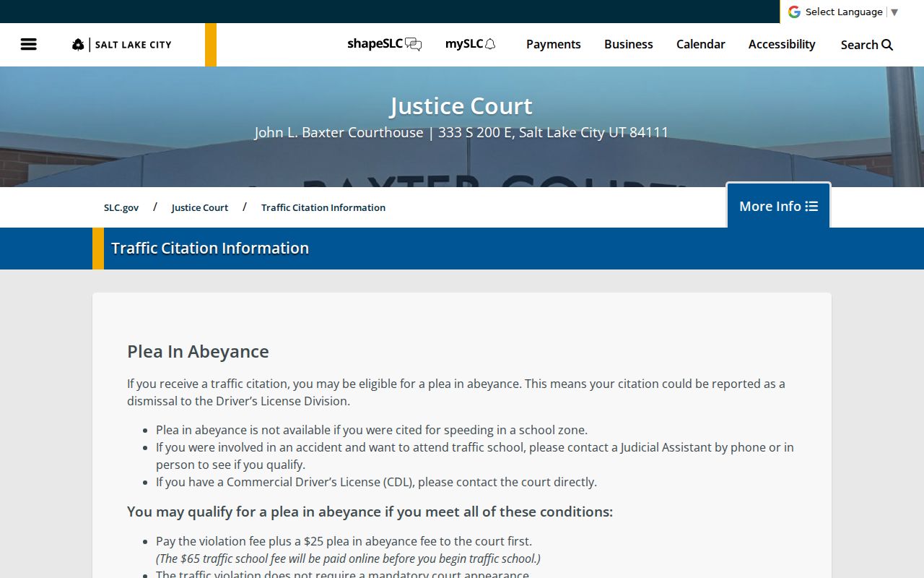Image resolution: width=924 pixels, height=578 pixels.
Task: Click the Justice Court banner title
Action: (461, 106)
